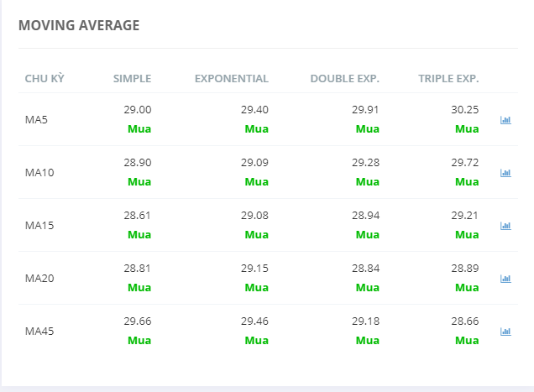Open the chart icon for MA15 row
The image size is (534, 392).
(x=505, y=226)
